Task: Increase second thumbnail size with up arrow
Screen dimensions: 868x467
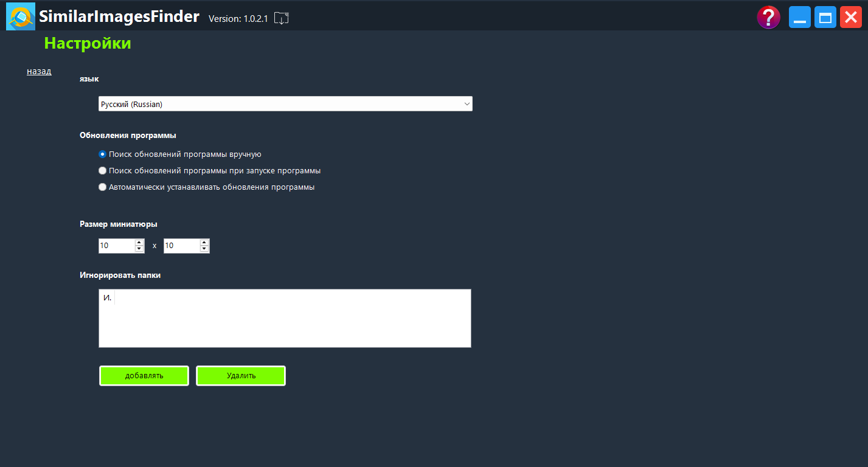Action: click(x=204, y=242)
